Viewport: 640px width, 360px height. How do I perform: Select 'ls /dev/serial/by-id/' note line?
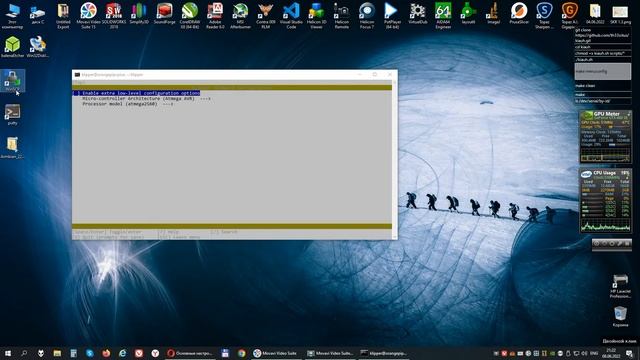(602, 101)
